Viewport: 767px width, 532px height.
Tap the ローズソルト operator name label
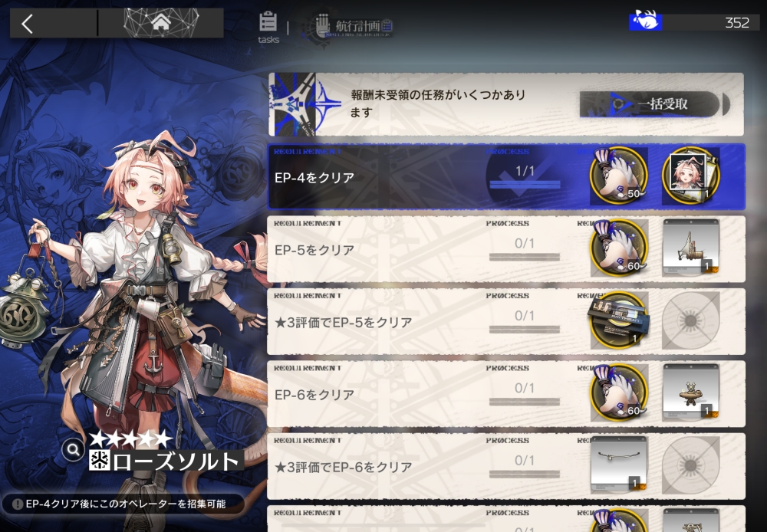tap(166, 461)
